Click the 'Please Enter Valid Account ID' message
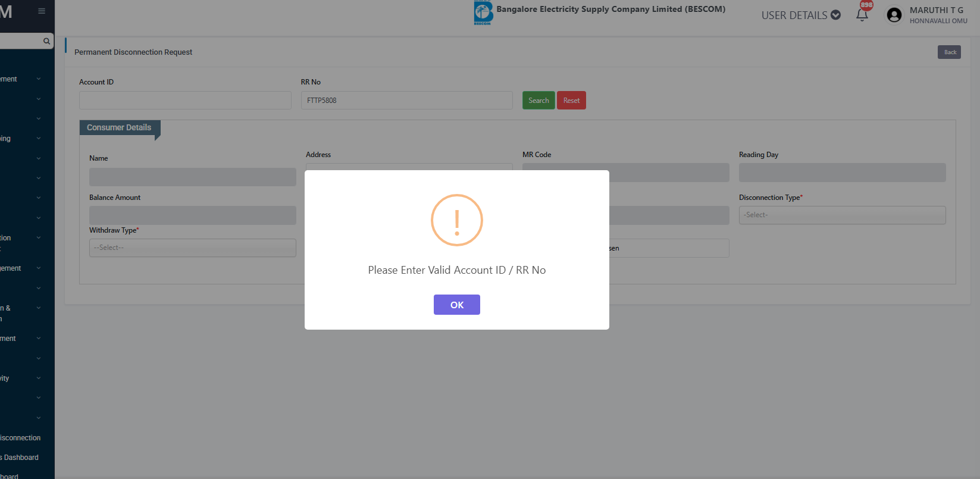This screenshot has height=479, width=980. tap(457, 270)
